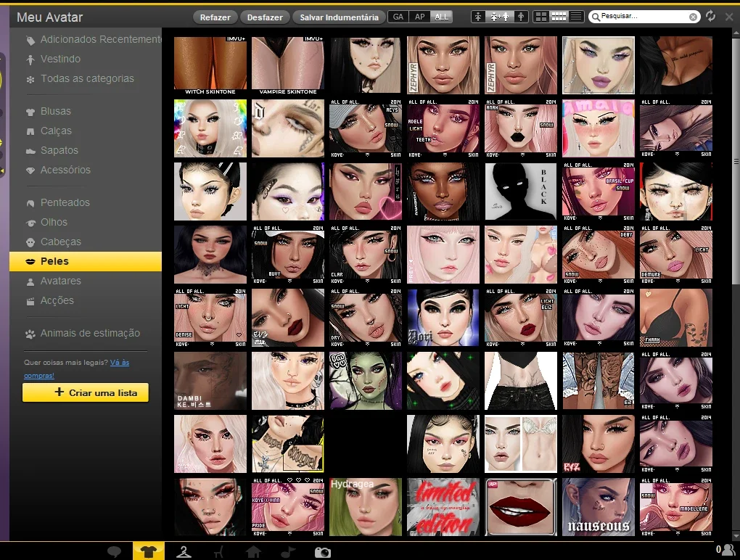Click the Criar uma lista button
Viewport: 740px width, 560px height.
pyautogui.click(x=86, y=392)
